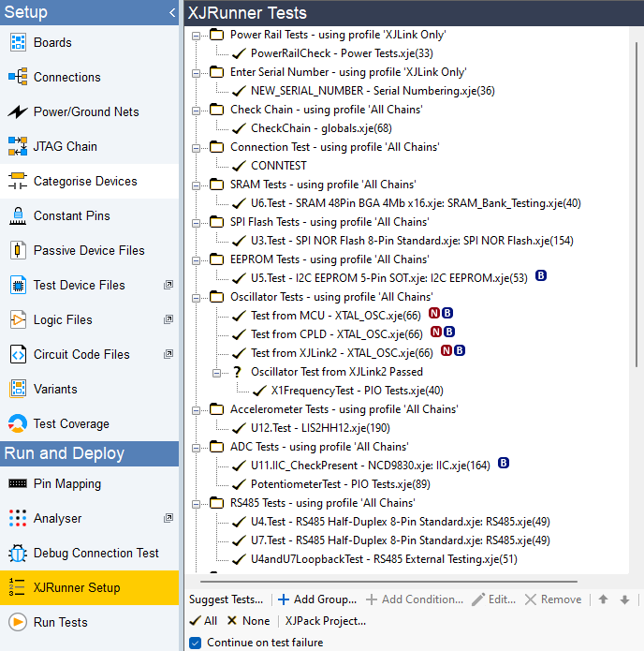Click the JTAG Chain icon in sidebar
The height and width of the screenshot is (651, 644).
[18, 146]
